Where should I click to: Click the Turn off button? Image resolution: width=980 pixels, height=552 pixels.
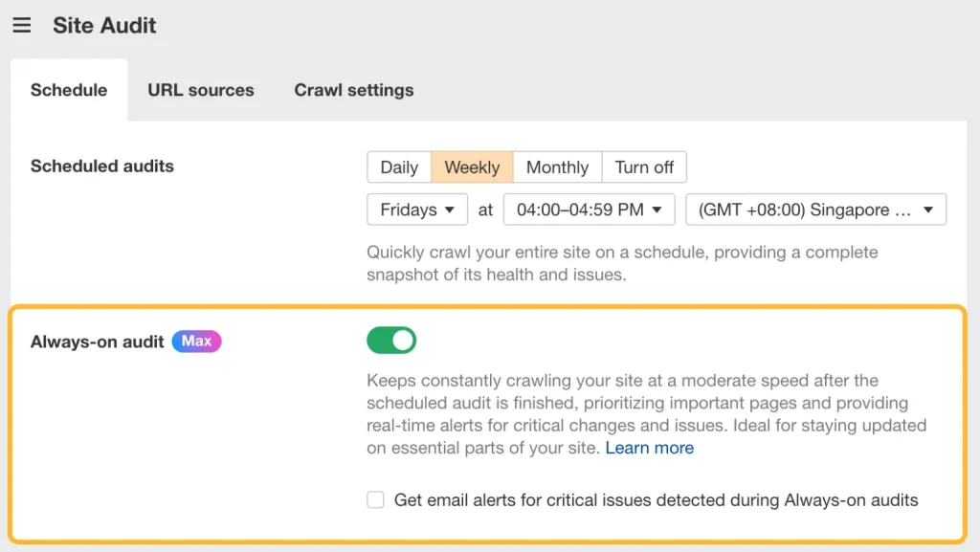coord(644,166)
